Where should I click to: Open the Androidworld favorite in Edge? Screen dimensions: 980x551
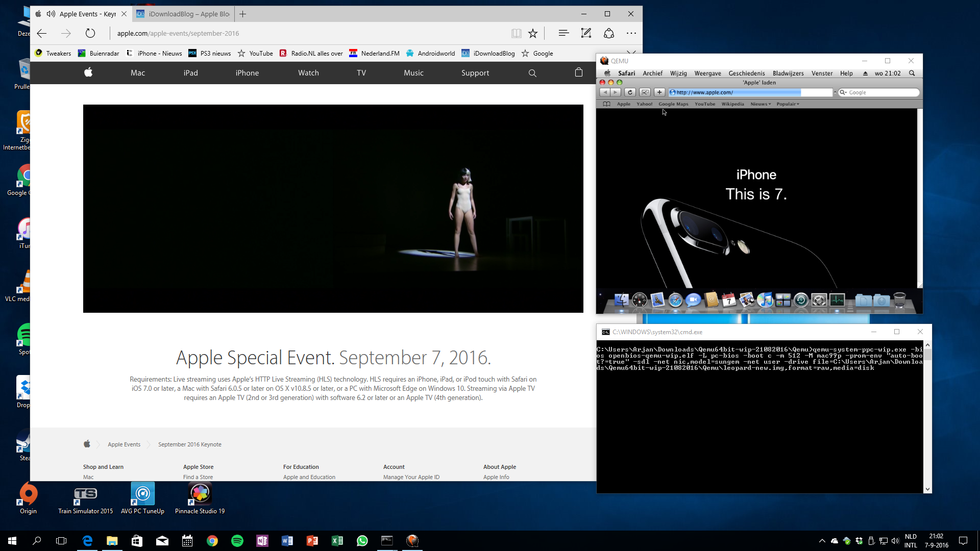click(x=430, y=53)
